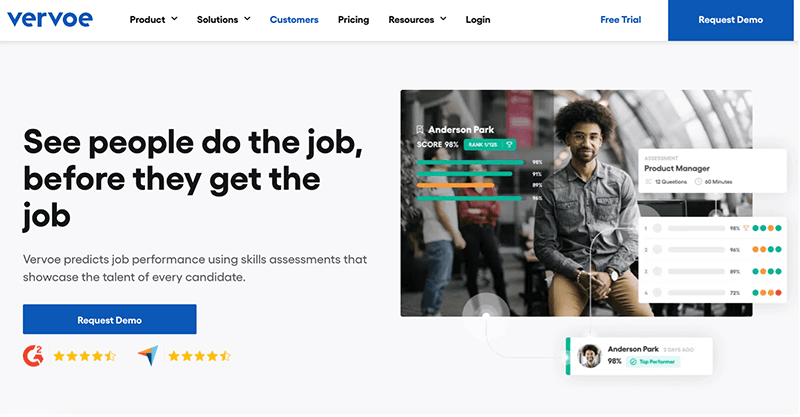Click the Capterra arrow logo icon
The height and width of the screenshot is (417, 800).
click(148, 356)
